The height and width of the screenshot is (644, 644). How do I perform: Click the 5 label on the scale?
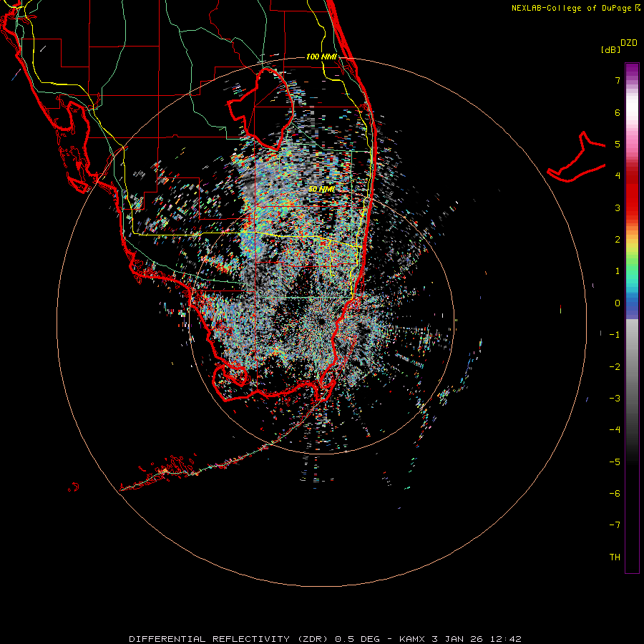(x=618, y=144)
